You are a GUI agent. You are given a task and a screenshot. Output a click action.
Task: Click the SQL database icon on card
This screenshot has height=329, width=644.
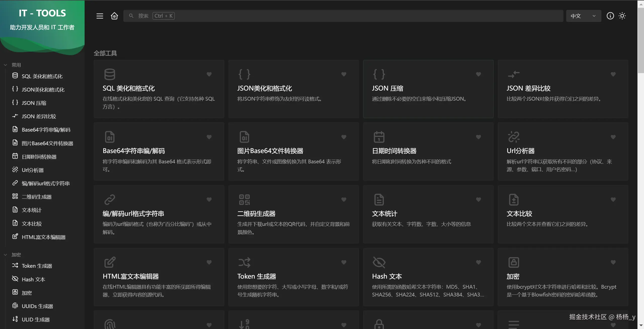coord(110,74)
